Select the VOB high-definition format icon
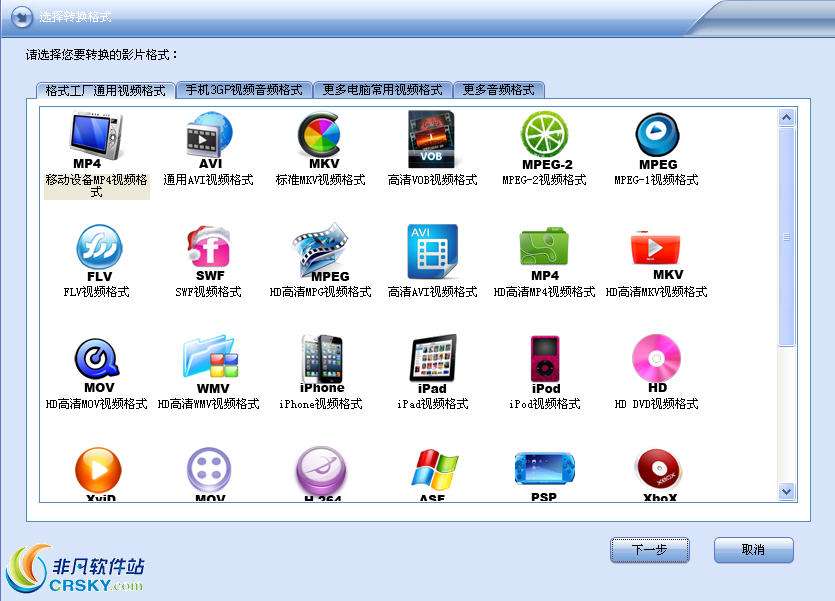Screen dimensions: 835x601 pos(432,139)
